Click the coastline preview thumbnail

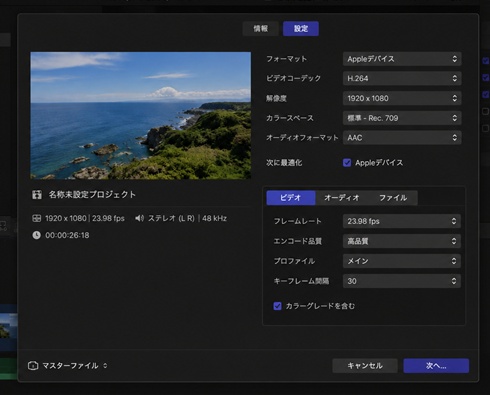pos(141,115)
